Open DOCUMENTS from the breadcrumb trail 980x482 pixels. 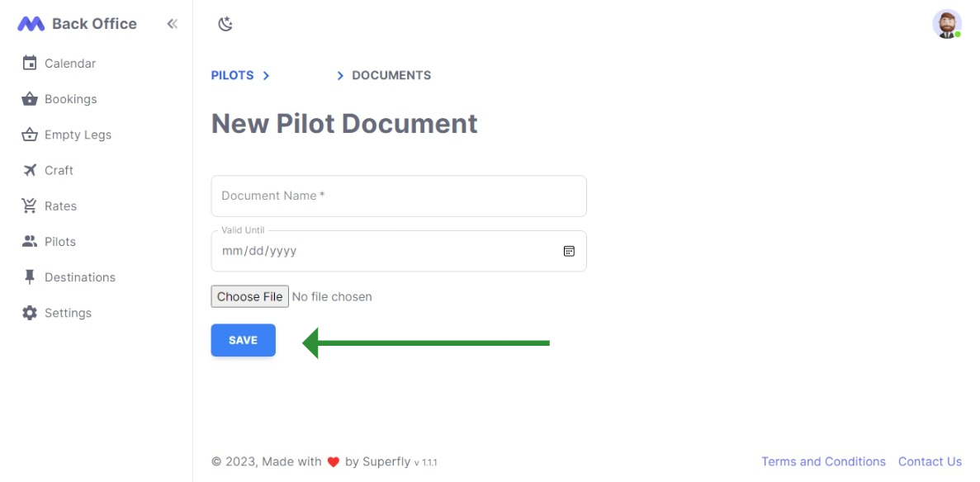point(391,75)
